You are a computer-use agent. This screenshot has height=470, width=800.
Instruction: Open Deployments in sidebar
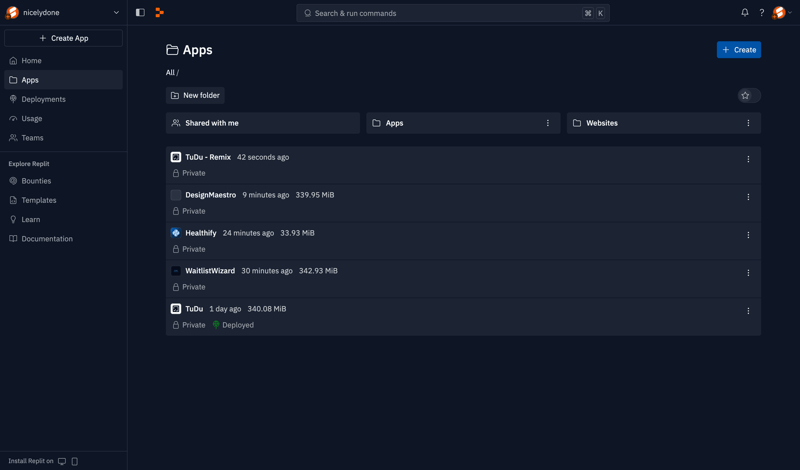(x=63, y=100)
